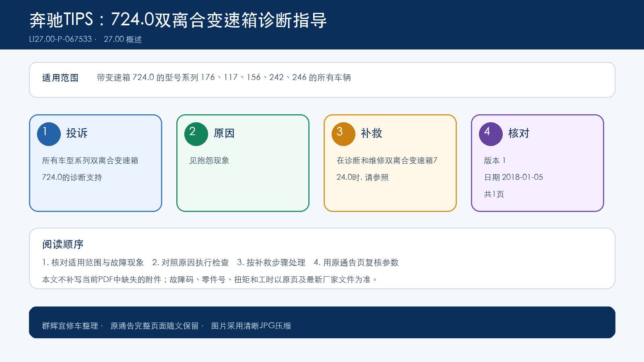The image size is (644, 362).
Task: Click the model series text 带变速箱 724.0 的型号系列
Action: (x=148, y=77)
